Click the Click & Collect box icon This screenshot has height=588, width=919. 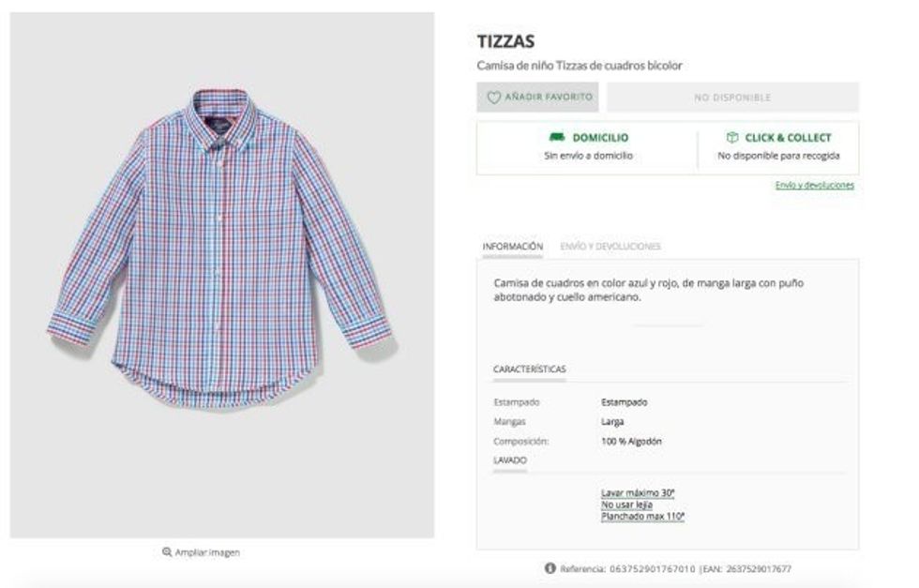(x=732, y=137)
